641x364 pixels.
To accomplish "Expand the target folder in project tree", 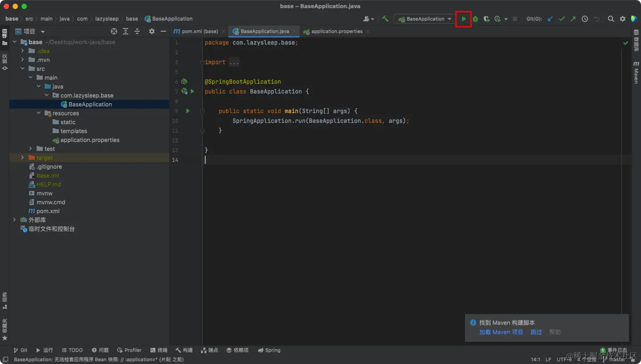I will [x=23, y=158].
